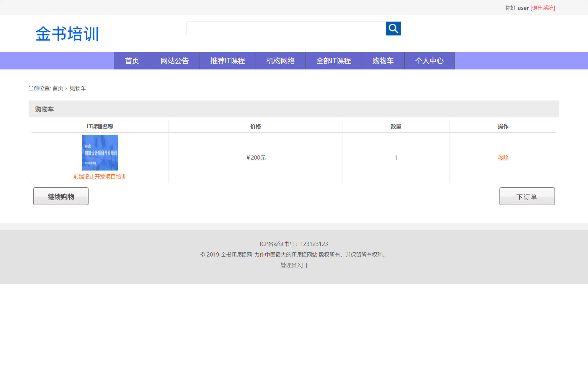Open 网站公告 navigation item
The image size is (588, 370).
click(x=174, y=61)
